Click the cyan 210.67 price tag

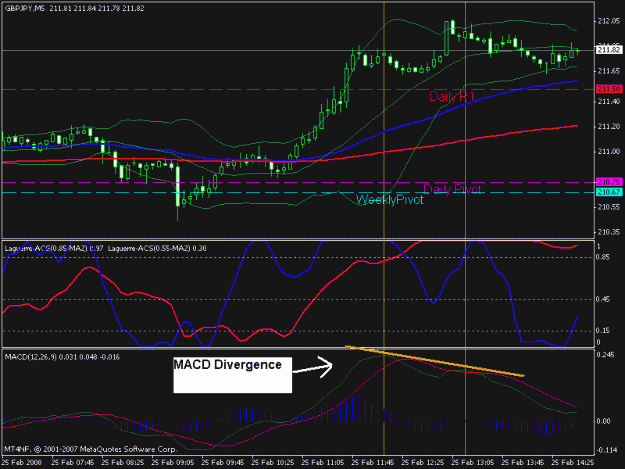coord(609,192)
